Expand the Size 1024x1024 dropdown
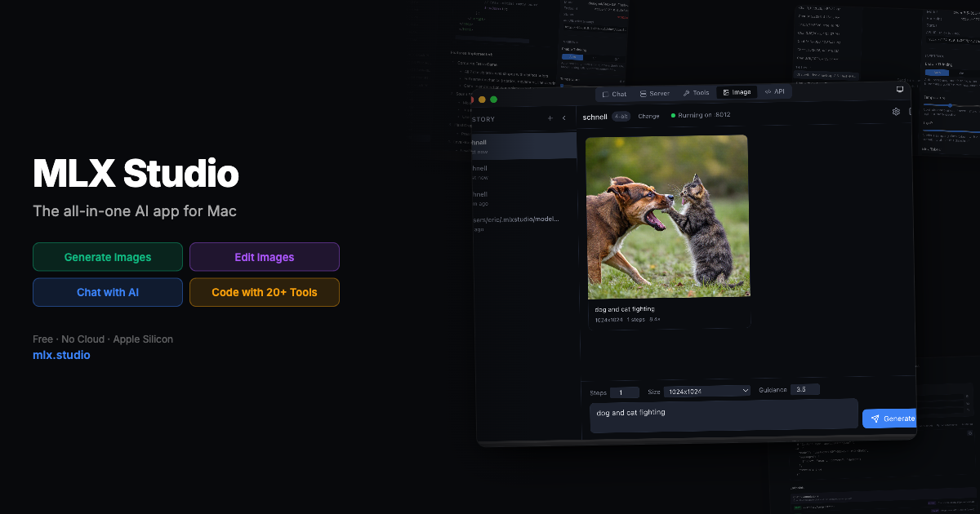The width and height of the screenshot is (980, 514). (706, 391)
